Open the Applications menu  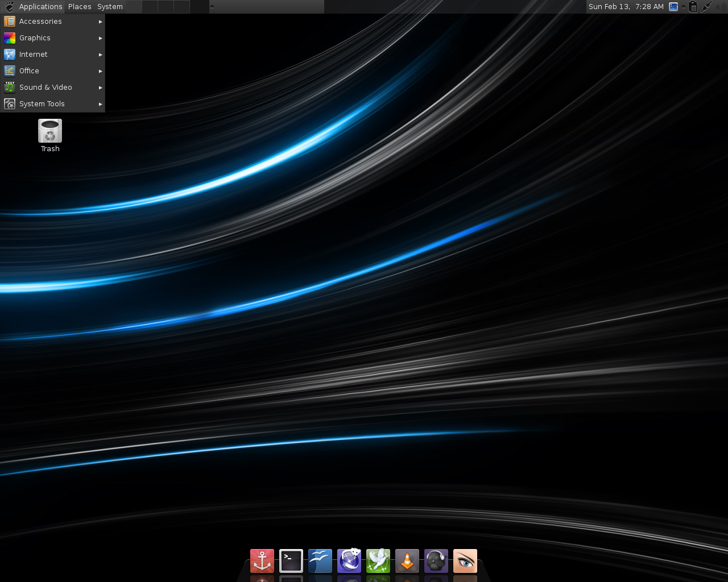click(40, 7)
